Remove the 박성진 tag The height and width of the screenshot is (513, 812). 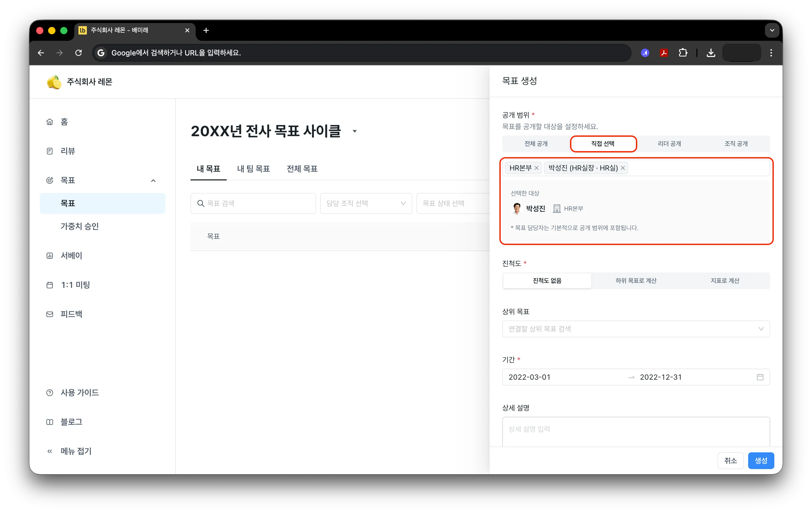(x=623, y=168)
